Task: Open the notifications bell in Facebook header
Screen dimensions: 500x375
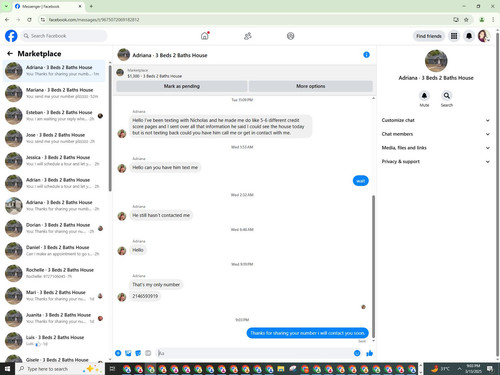Action: [x=469, y=36]
